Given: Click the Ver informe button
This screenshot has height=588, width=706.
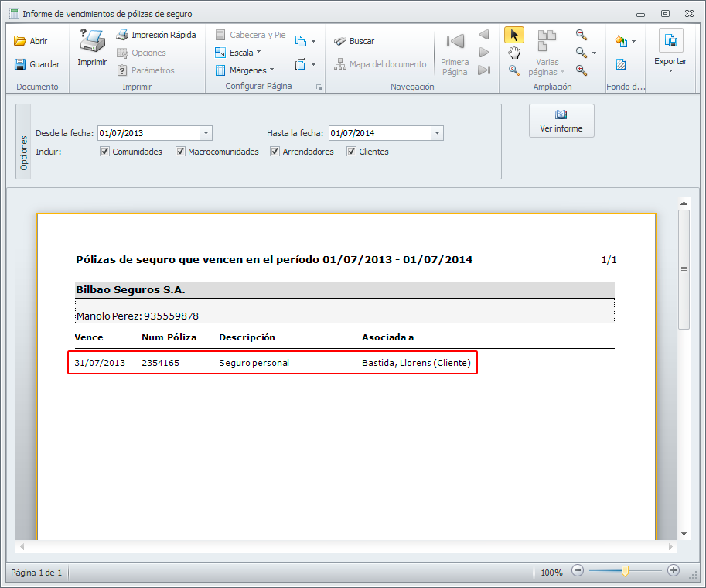Looking at the screenshot, I should (x=561, y=121).
